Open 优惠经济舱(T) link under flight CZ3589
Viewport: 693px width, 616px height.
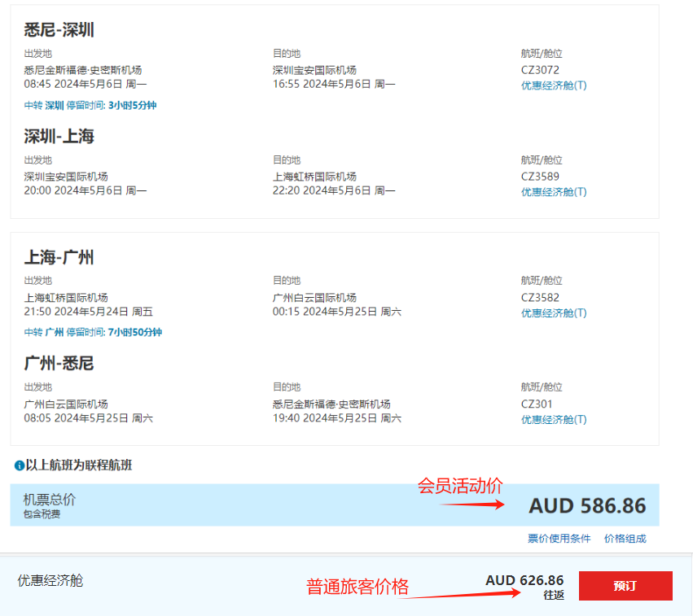point(553,192)
